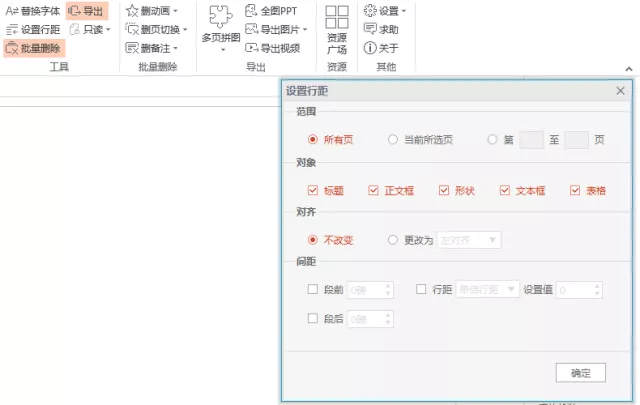
Task: Uncheck the 形状 checkbox
Action: [444, 190]
